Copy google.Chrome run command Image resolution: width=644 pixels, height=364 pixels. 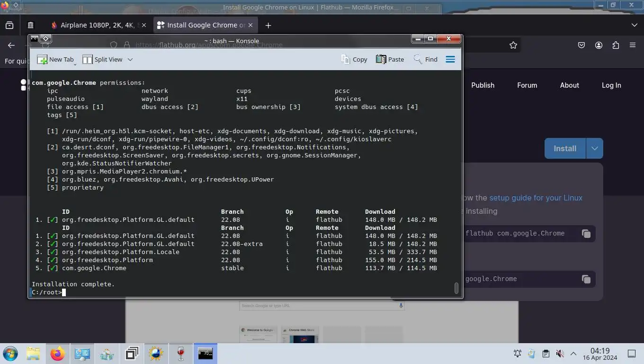(586, 279)
